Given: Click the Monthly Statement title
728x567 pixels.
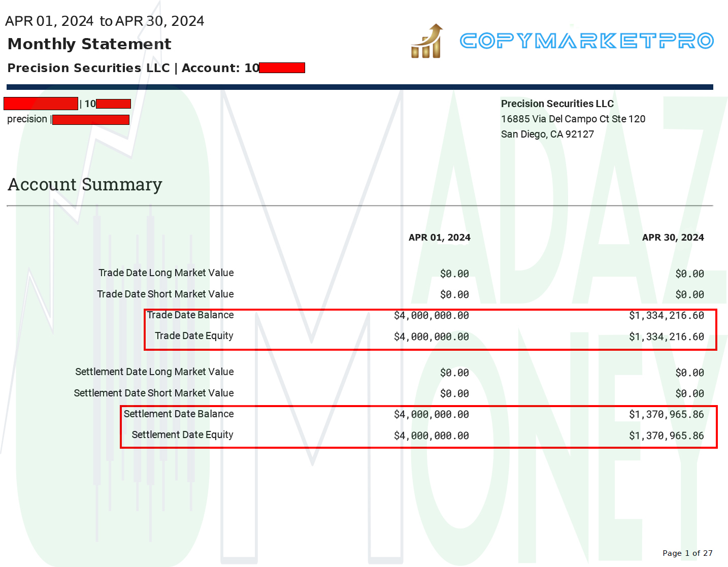Looking at the screenshot, I should coord(89,44).
